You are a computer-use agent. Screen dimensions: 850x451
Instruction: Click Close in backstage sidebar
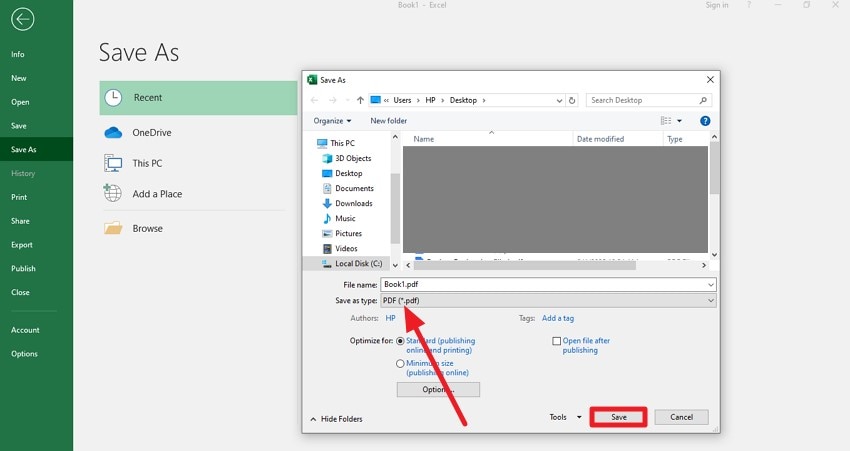[20, 292]
